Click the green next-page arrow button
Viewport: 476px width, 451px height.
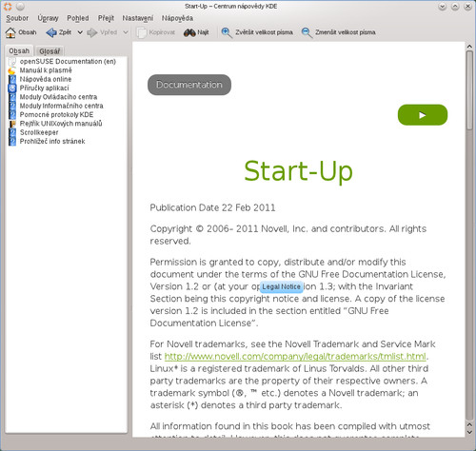point(423,115)
